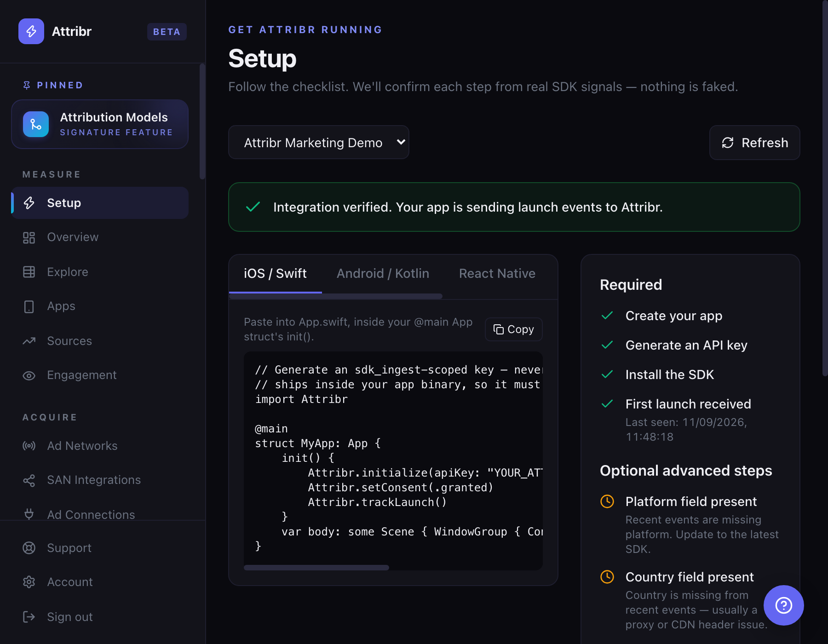Screen dimensions: 828x644
Task: Click the checkmark next to First launch received
Action: 607,404
